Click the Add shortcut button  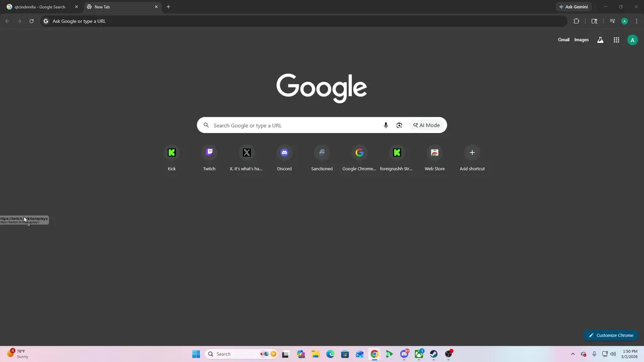pyautogui.click(x=472, y=158)
